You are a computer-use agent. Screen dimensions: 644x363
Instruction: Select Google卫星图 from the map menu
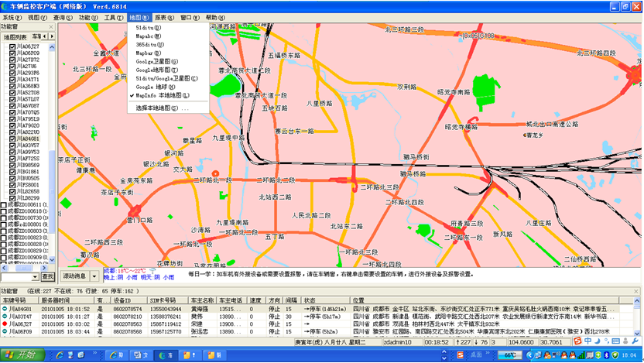tap(156, 61)
